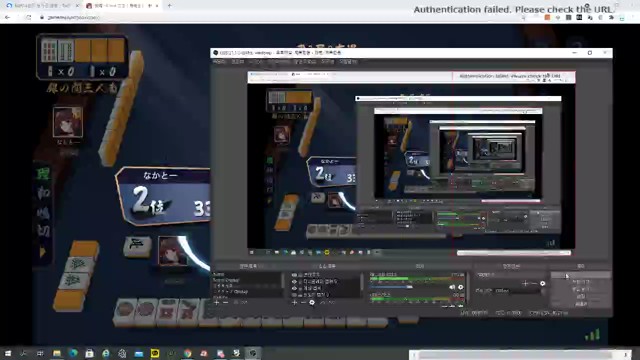This screenshot has height=360, width=640.
Task: Toggle eye icon of fourth OBS source
Action: click(294, 295)
